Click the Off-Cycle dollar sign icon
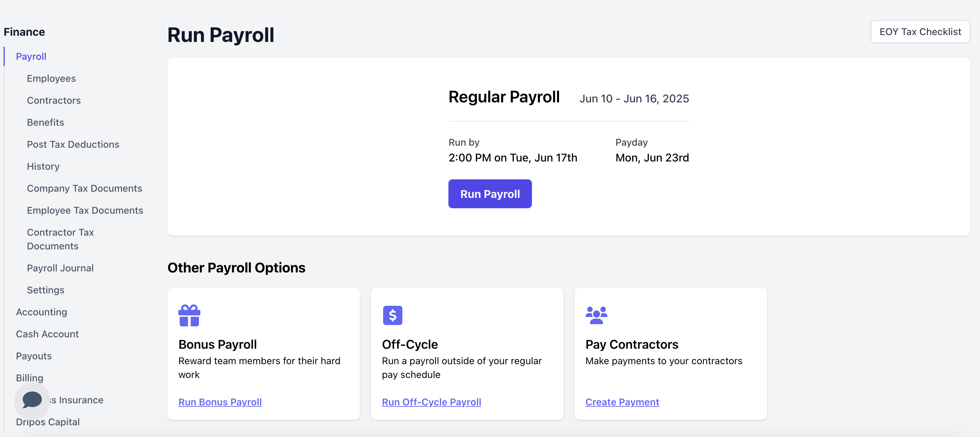Screen dimensions: 980x437 coord(392,315)
